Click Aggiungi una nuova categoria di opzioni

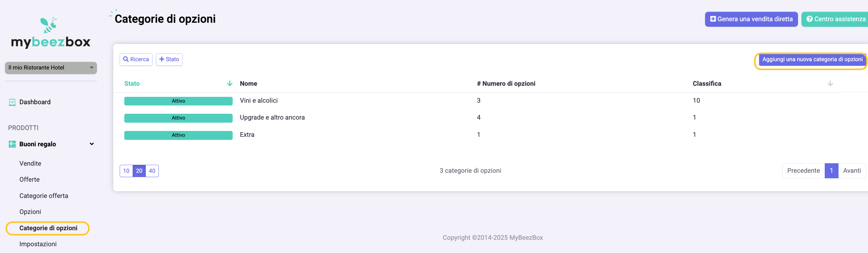[x=812, y=60]
